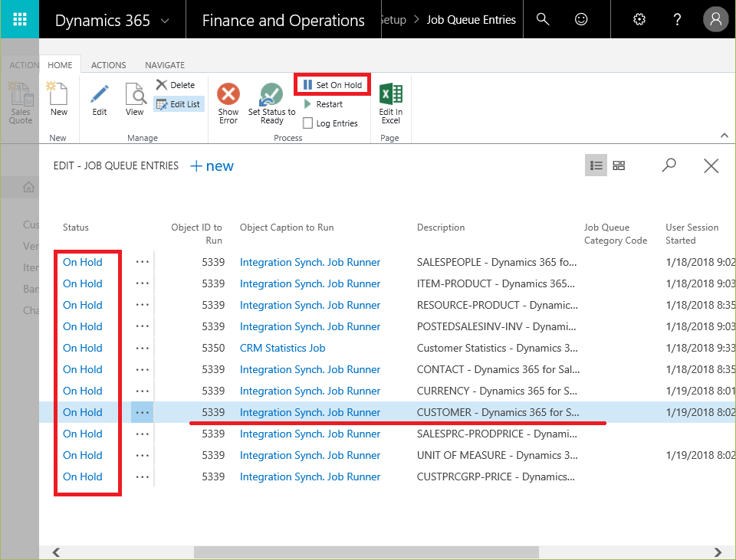Close the Job Queue Entries page
The height and width of the screenshot is (560, 736).
coord(711,165)
